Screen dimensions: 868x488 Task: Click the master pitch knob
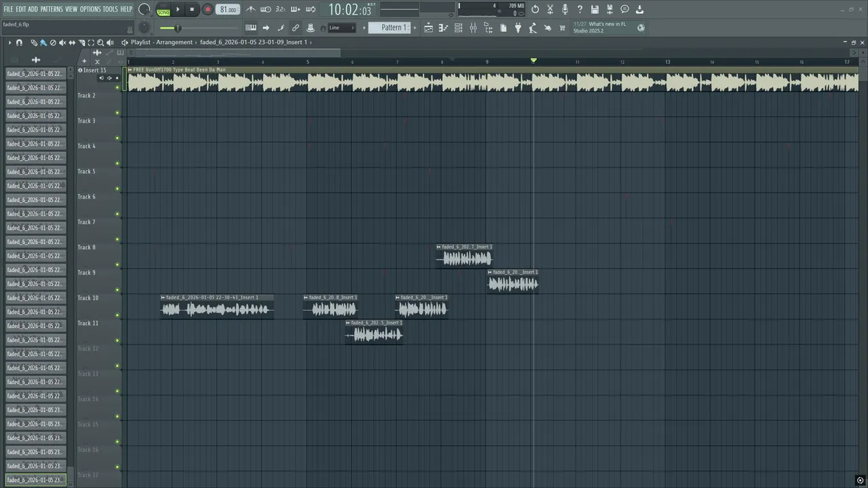(x=144, y=27)
